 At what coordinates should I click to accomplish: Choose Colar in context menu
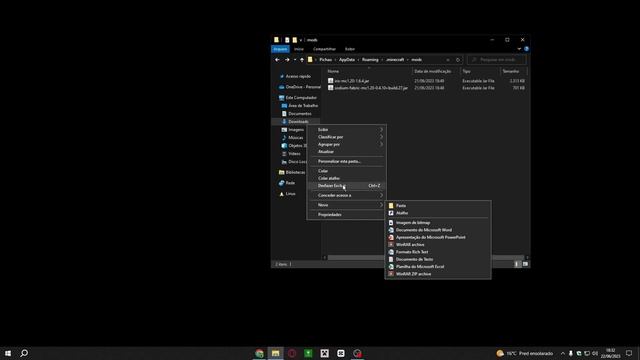(347, 171)
